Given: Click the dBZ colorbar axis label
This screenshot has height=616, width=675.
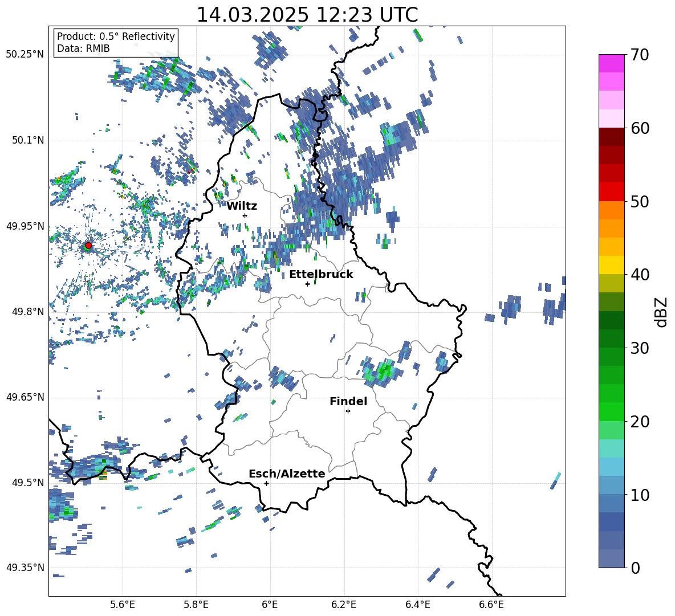Looking at the screenshot, I should pos(662,312).
